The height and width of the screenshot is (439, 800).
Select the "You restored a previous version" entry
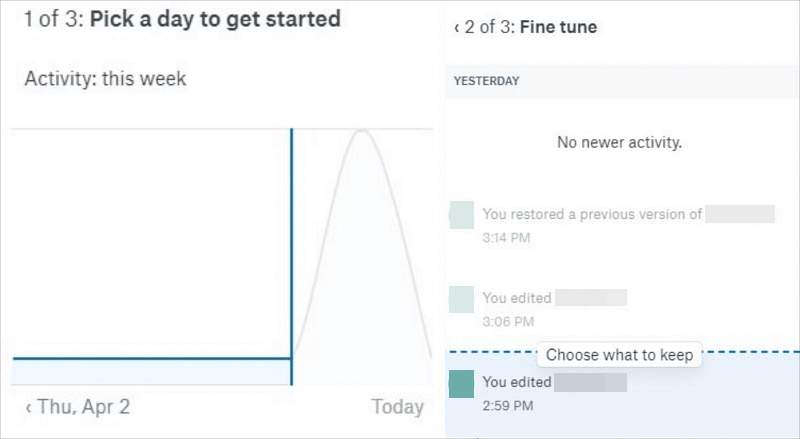(x=592, y=214)
